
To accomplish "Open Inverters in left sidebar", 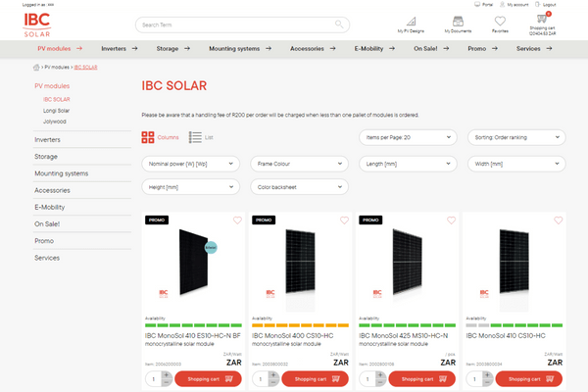I will 47,139.
